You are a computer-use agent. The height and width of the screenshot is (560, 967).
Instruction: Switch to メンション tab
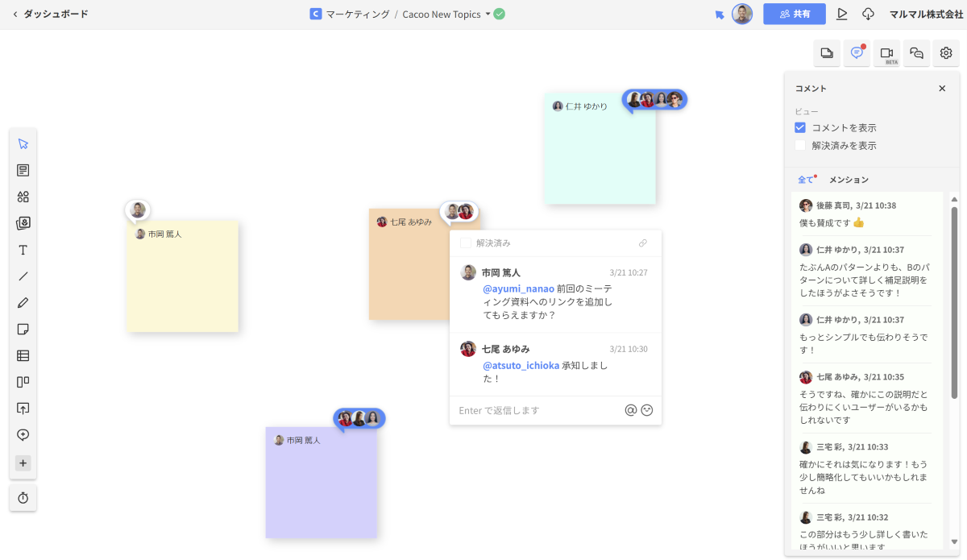point(849,180)
